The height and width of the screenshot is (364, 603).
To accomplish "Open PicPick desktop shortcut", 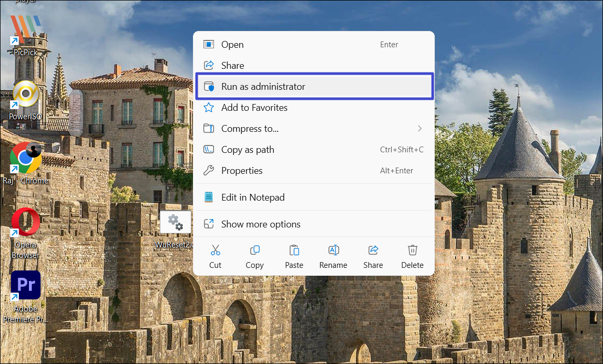I will coord(25,30).
